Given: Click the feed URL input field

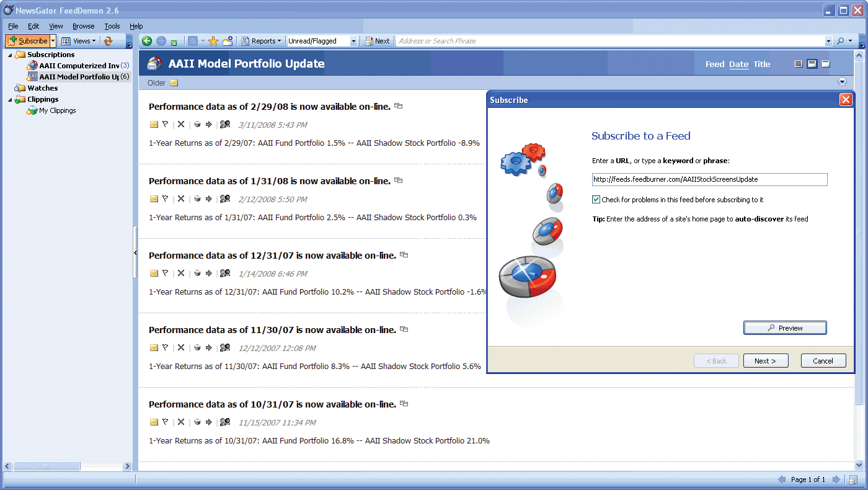Looking at the screenshot, I should [x=709, y=179].
